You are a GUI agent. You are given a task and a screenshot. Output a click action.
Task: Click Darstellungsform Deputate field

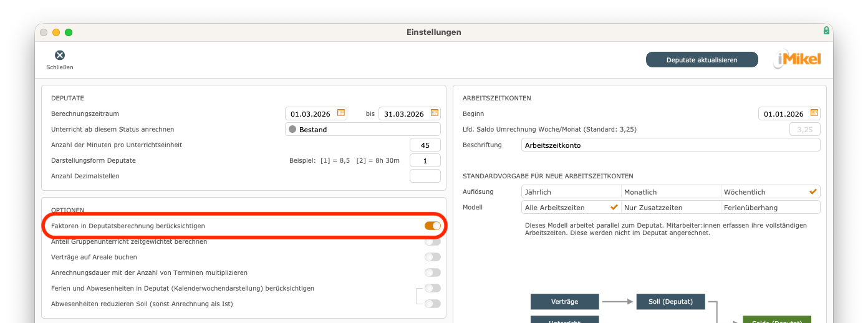(x=425, y=160)
